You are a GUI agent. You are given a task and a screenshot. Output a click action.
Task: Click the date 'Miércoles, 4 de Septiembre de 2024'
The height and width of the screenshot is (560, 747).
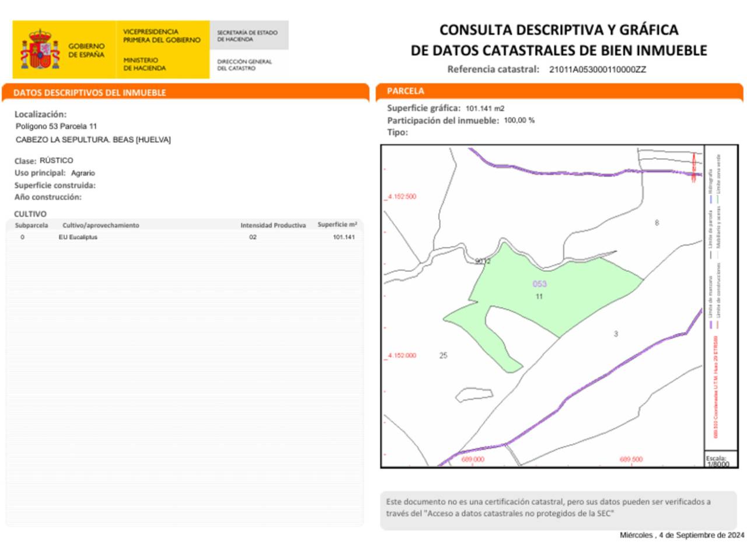coord(682,535)
